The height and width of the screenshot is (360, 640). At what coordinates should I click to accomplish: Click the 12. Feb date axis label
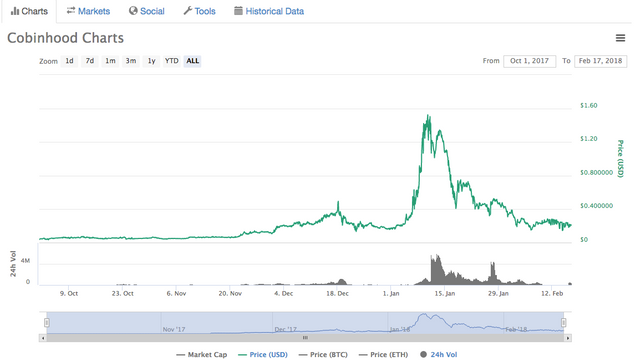click(552, 293)
